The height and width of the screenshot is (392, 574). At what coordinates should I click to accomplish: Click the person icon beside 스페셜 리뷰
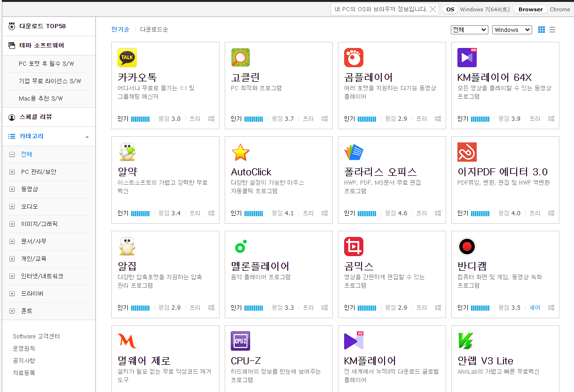12,117
